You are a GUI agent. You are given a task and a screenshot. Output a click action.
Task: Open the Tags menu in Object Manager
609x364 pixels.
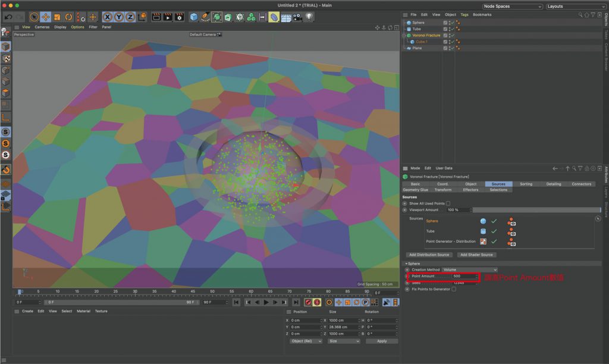tap(464, 14)
